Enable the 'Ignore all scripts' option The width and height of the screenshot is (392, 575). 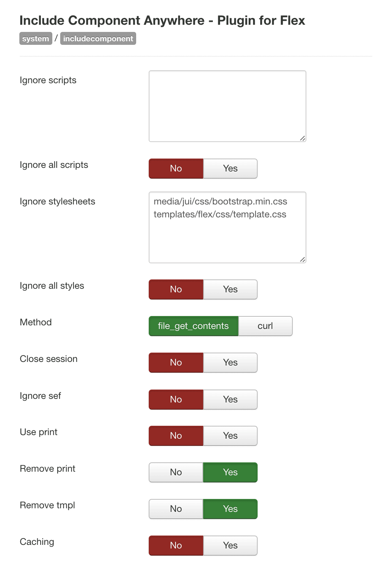click(x=230, y=168)
